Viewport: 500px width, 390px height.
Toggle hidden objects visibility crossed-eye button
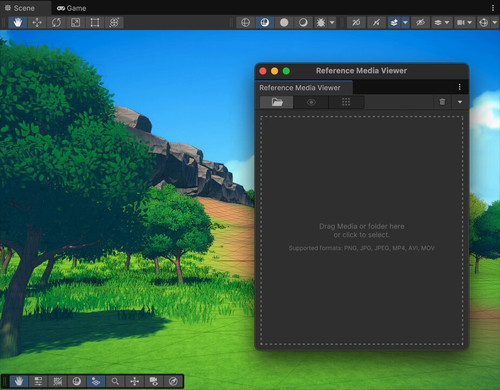[420, 23]
